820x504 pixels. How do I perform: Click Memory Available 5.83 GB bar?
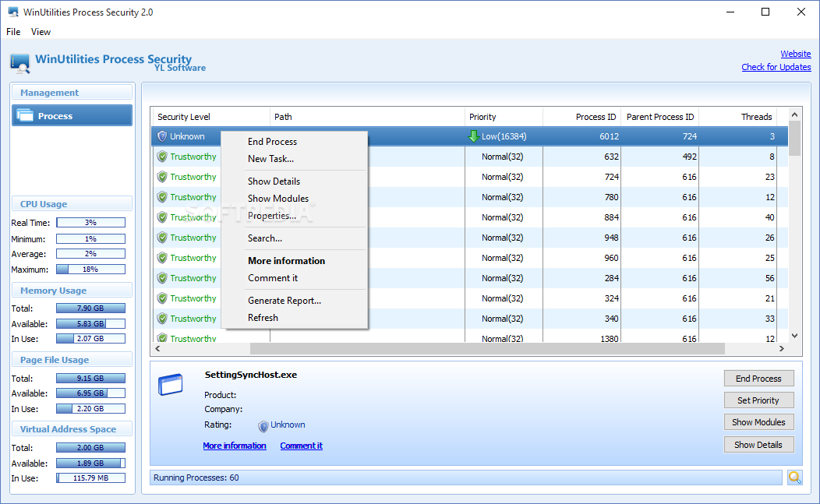90,323
